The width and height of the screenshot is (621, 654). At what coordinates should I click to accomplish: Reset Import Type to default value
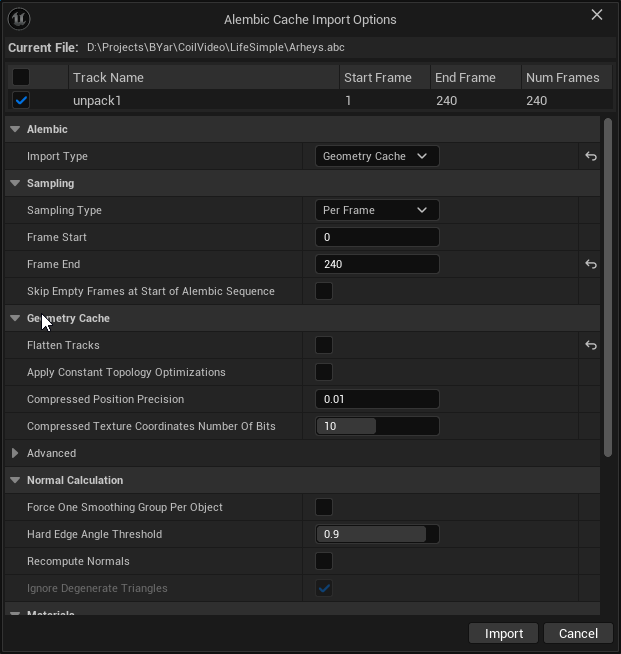click(x=591, y=156)
